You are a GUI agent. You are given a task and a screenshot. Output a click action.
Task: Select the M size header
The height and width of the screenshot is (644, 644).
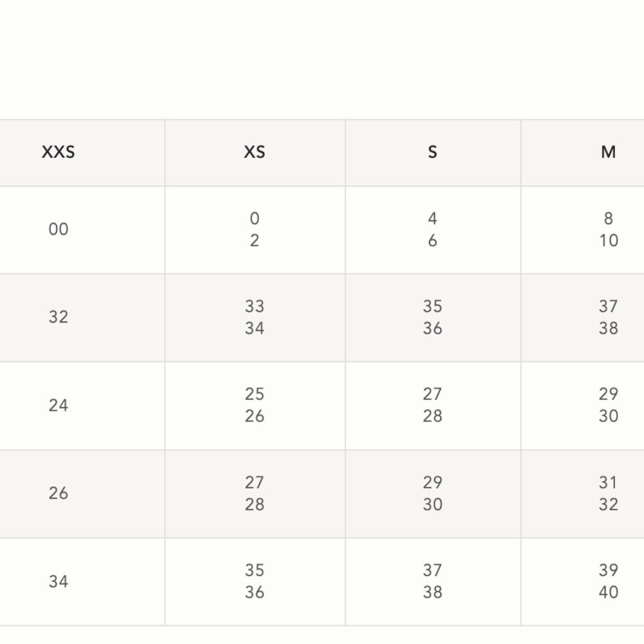click(608, 153)
